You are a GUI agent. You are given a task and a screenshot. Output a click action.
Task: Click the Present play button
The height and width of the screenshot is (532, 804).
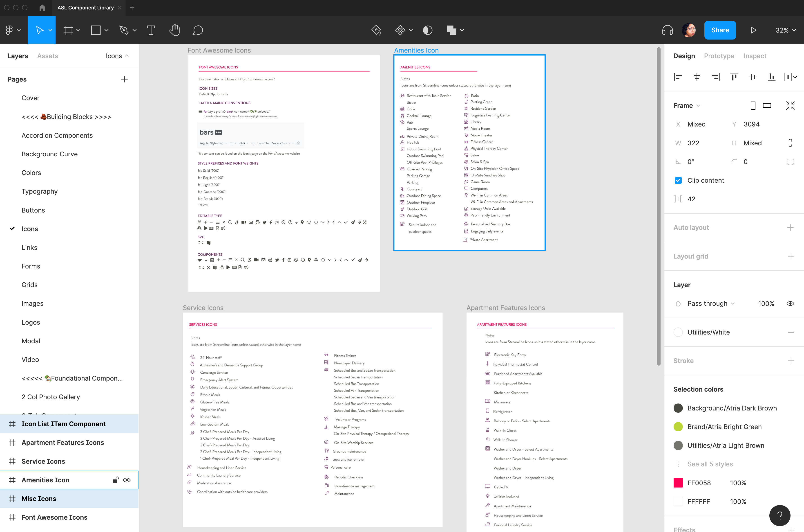753,30
